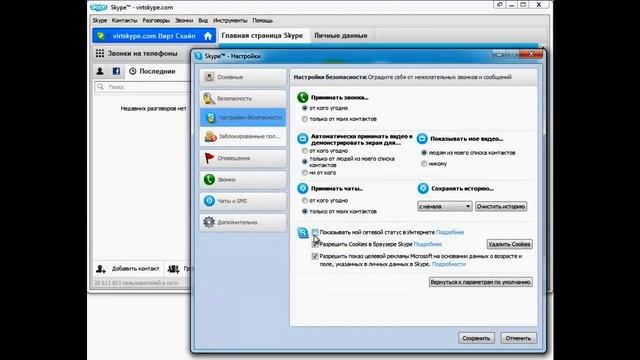Close the Skype settings dialog
This screenshot has height=360, width=640.
(531, 53)
